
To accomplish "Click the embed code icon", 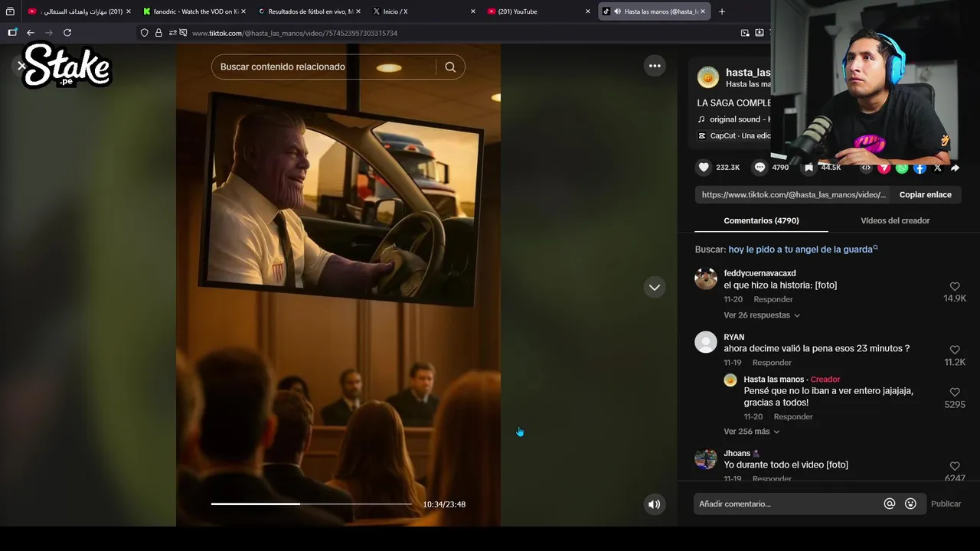I will 866,168.
